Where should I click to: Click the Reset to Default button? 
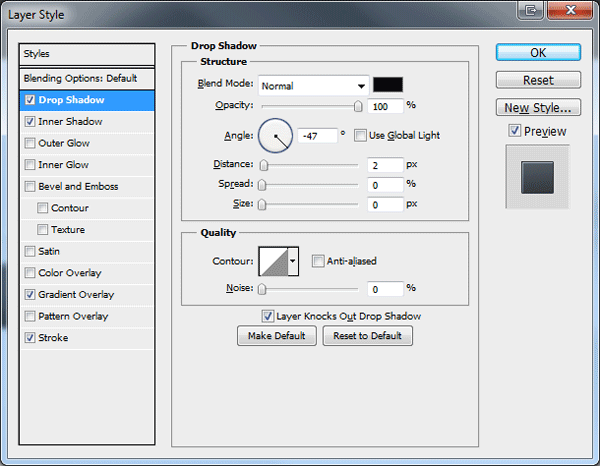367,336
